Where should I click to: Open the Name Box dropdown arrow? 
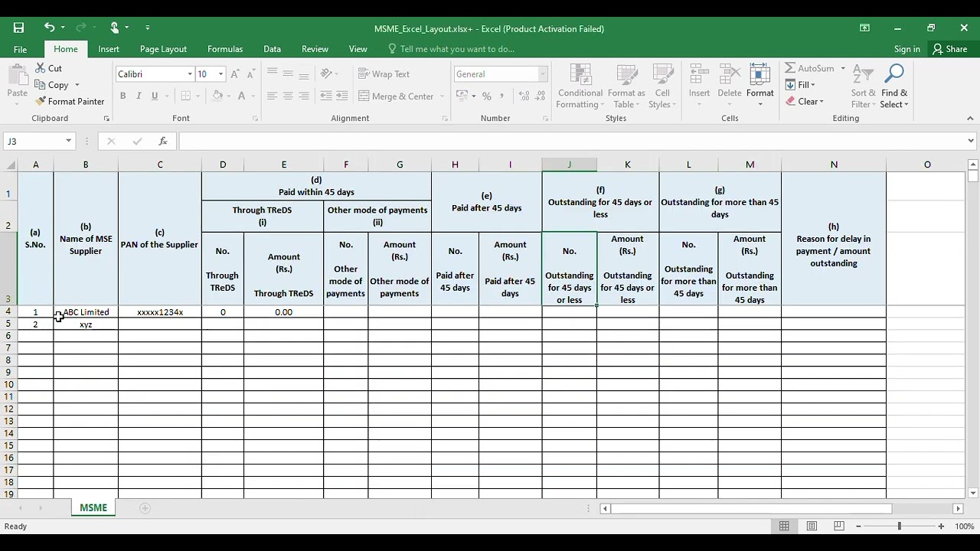68,141
